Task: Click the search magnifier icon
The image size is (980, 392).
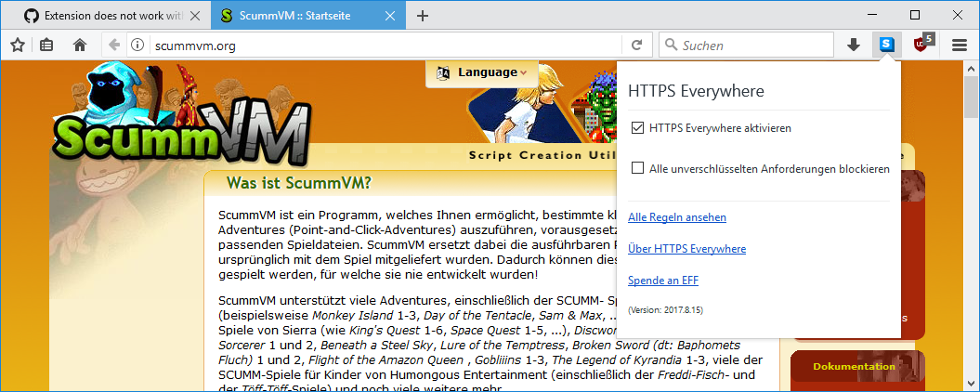Action: (672, 45)
